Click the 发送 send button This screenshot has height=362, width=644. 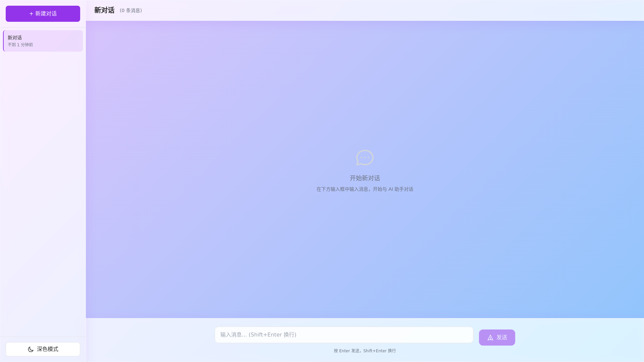click(x=497, y=338)
